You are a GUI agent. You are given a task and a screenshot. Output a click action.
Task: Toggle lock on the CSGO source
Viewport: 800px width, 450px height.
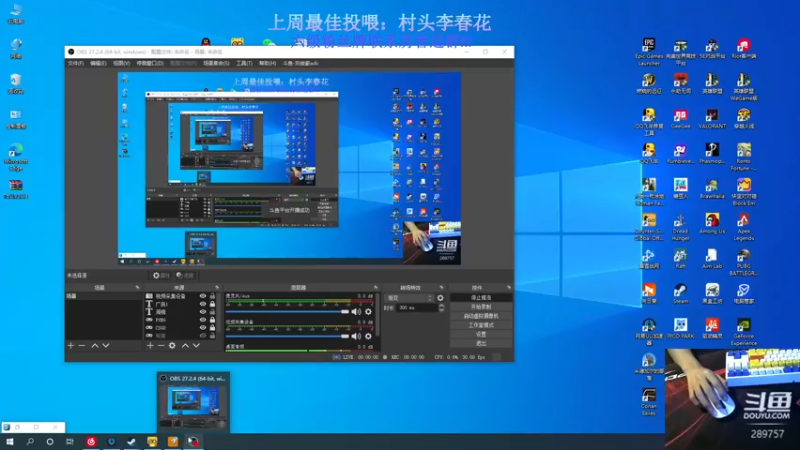click(x=212, y=328)
